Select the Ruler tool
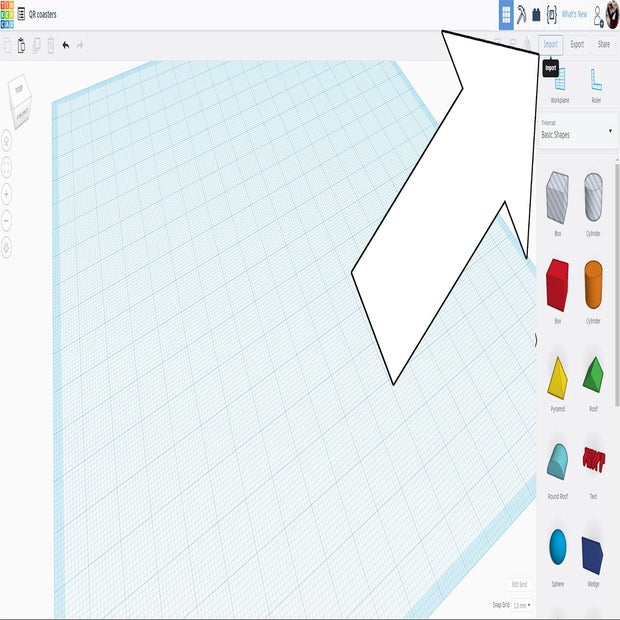Screen dimensions: 620x620 click(595, 85)
